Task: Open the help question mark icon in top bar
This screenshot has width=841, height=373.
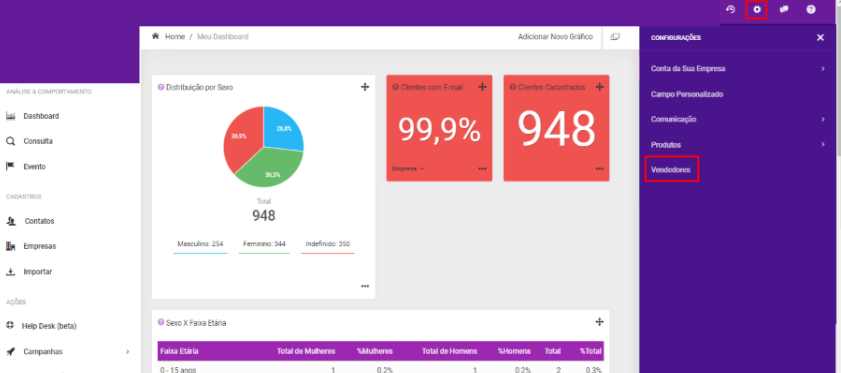Action: [x=811, y=10]
